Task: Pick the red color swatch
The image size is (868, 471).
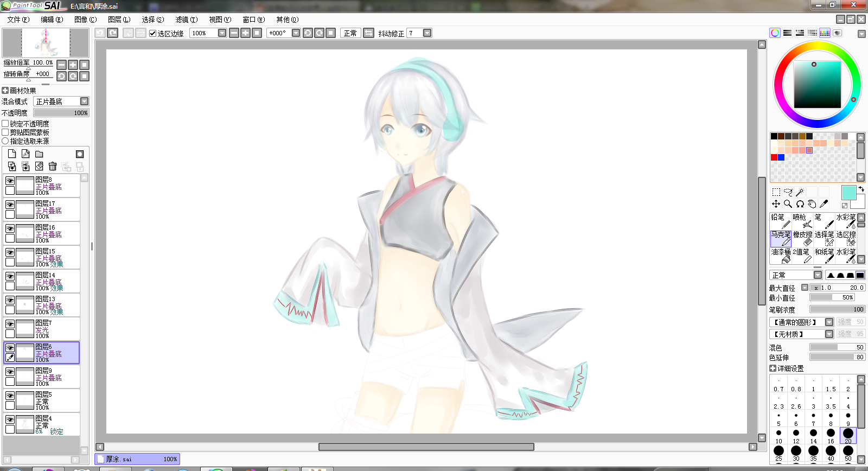Action: 774,157
